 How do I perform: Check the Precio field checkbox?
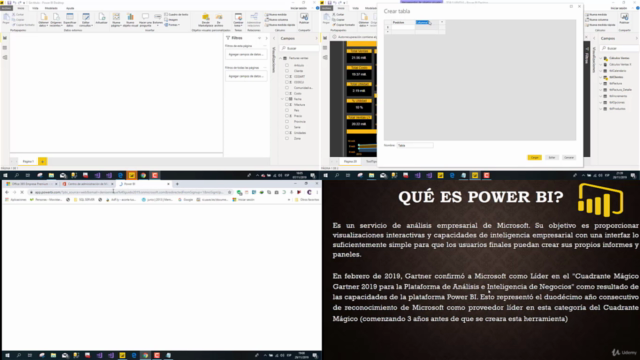point(287,116)
